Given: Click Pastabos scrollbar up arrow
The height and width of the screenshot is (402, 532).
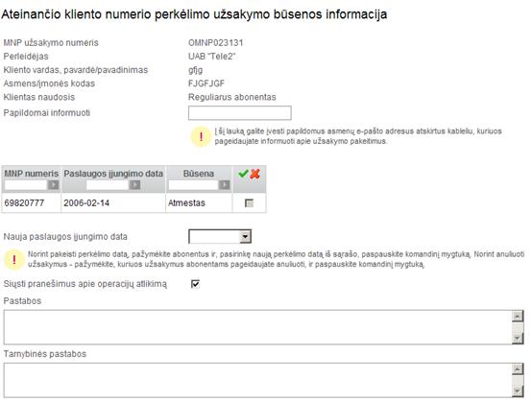Looking at the screenshot, I should (518, 317).
